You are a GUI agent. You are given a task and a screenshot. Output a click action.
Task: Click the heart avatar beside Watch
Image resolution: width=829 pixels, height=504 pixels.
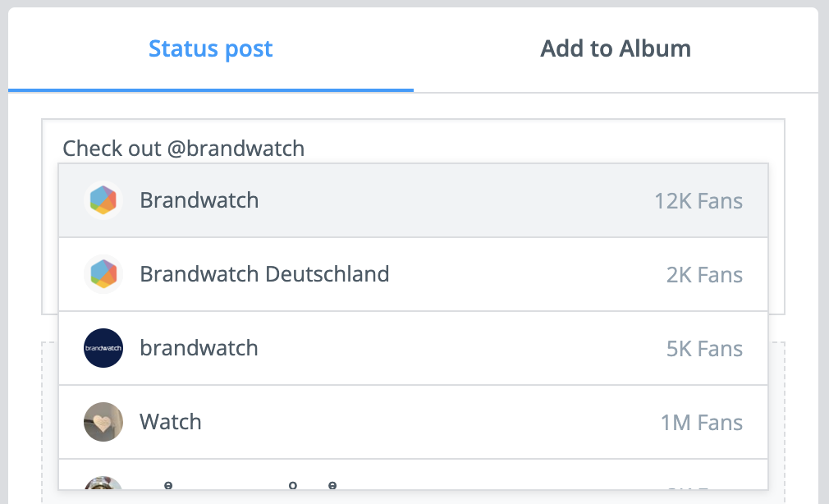click(103, 422)
